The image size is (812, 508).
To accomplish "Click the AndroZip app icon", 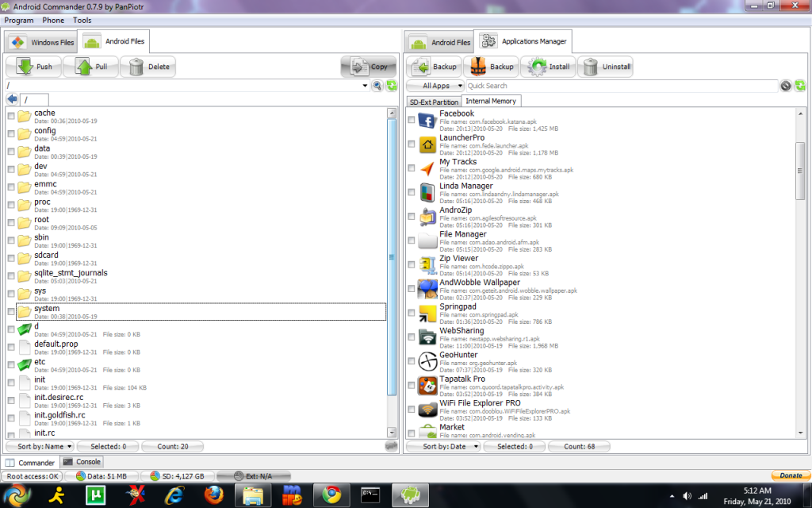I will (427, 217).
